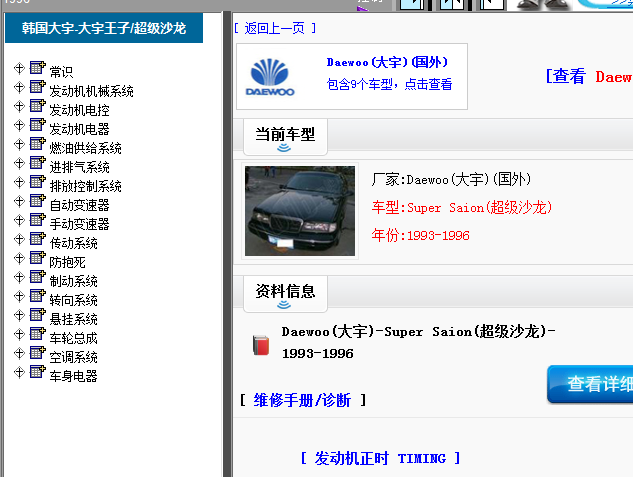Click the book icon beside 进排气系统

point(38,162)
